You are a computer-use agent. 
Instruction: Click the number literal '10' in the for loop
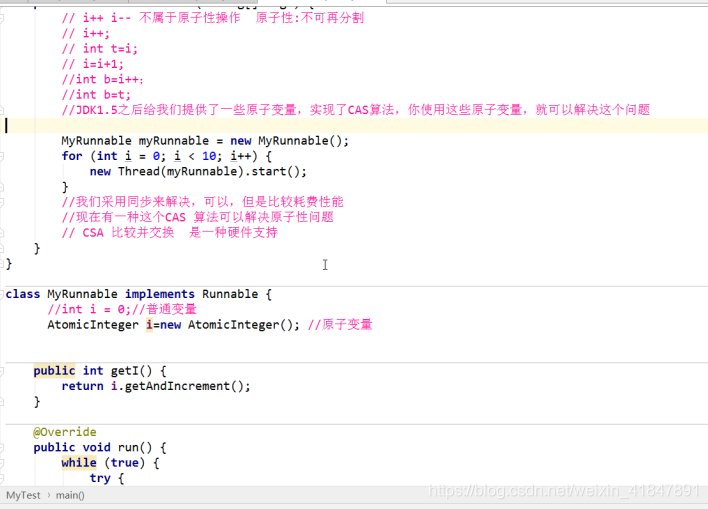pos(209,156)
